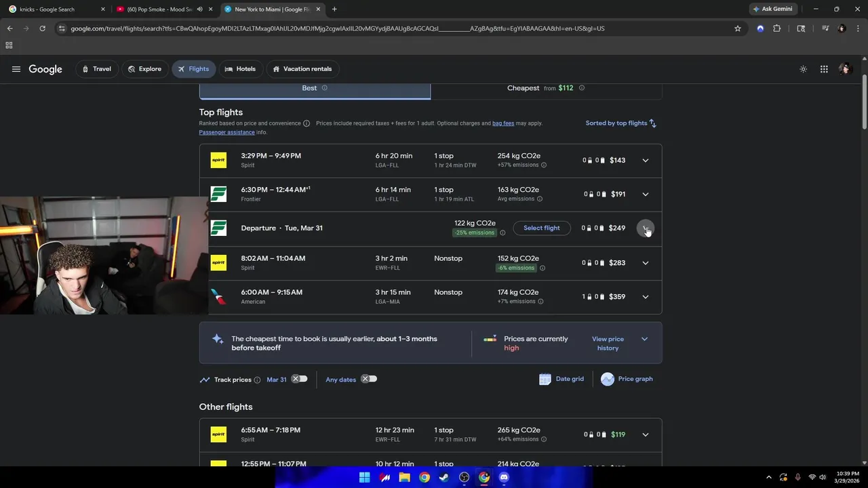This screenshot has height=488, width=868.
Task: Open the bag fees link
Action: [x=503, y=123]
